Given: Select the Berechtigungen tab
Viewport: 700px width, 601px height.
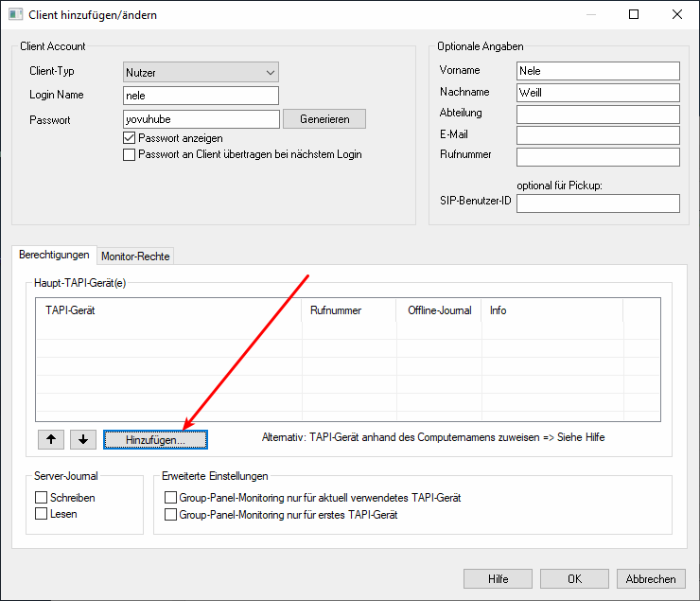Looking at the screenshot, I should [x=54, y=256].
